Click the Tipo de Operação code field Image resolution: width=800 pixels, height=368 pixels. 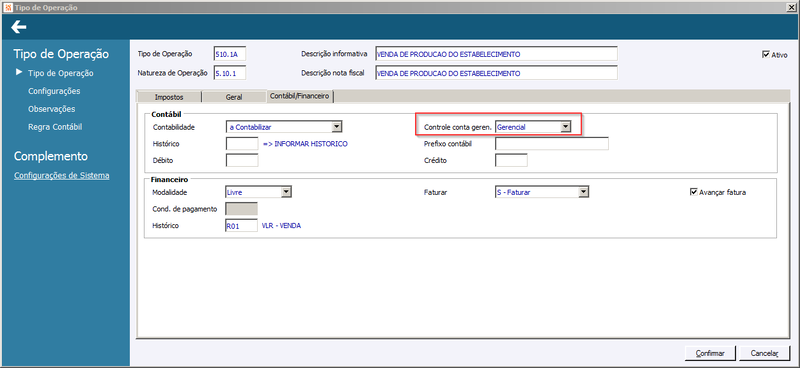tap(230, 54)
